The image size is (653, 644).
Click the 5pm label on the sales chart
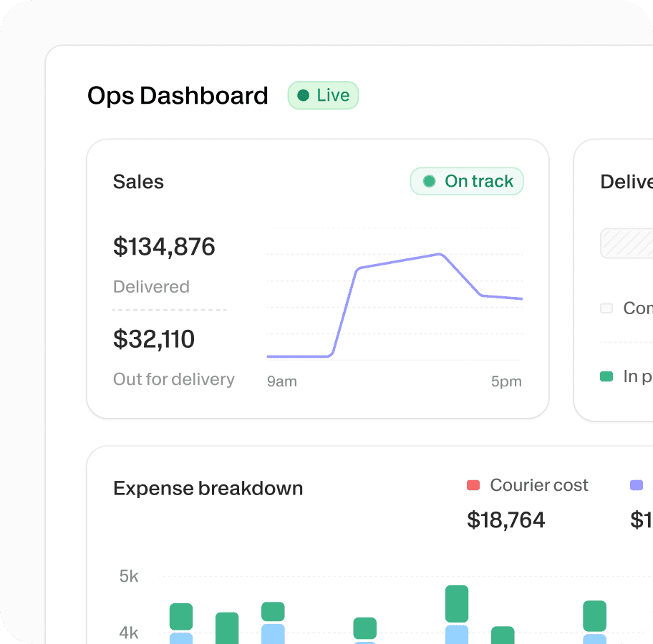click(506, 381)
